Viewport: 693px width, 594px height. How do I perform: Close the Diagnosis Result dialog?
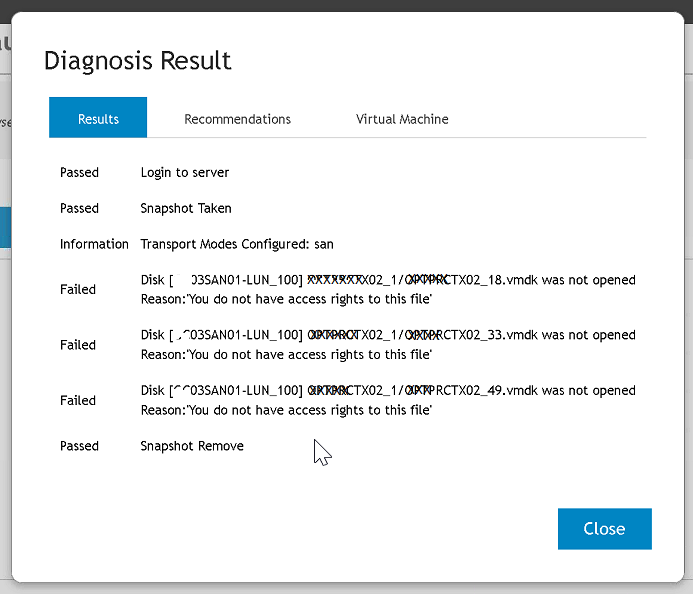(604, 529)
